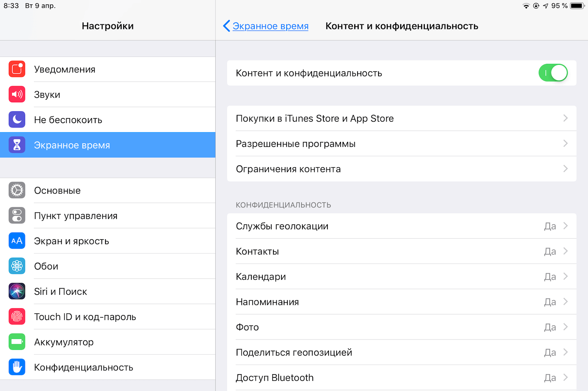The height and width of the screenshot is (391, 588).
Task: Open the Напоминания row chevron
Action: [x=566, y=302]
